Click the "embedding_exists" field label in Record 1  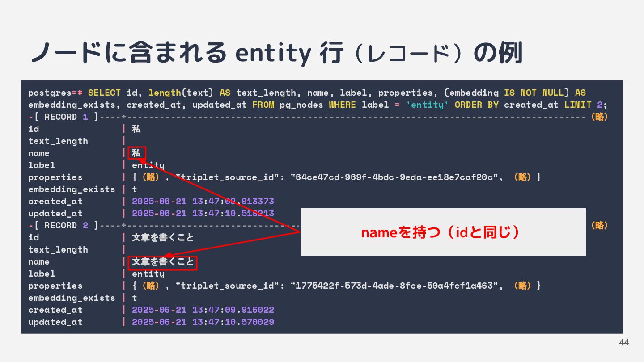click(72, 189)
